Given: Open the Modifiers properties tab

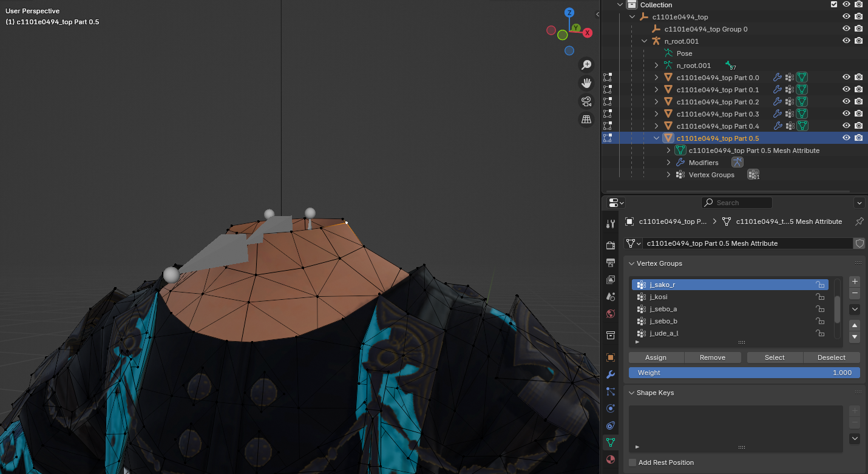Looking at the screenshot, I should pyautogui.click(x=611, y=374).
